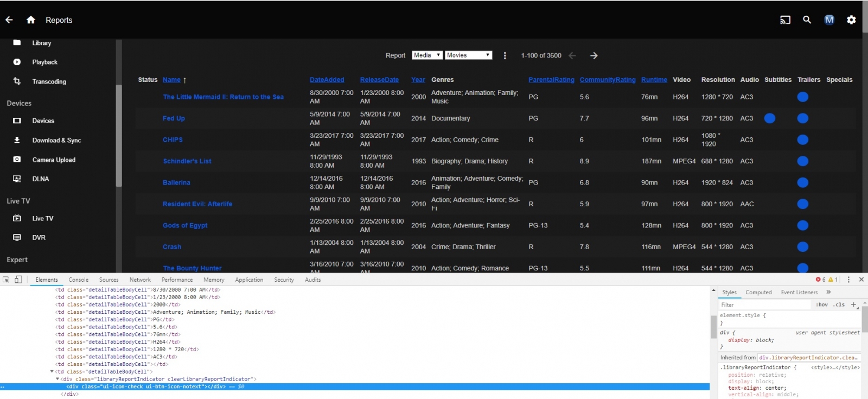The width and height of the screenshot is (868, 399).
Task: Open the Media report type dropdown
Action: [x=427, y=55]
